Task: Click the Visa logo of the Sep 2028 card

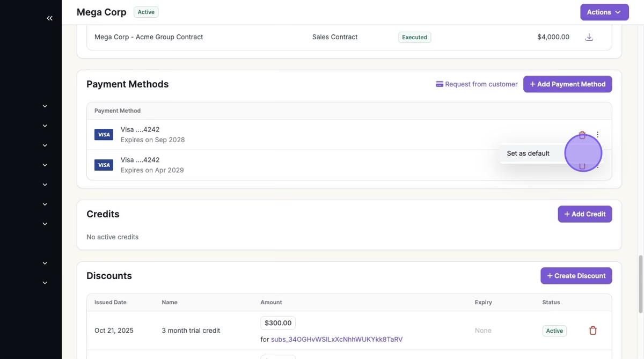Action: tap(104, 135)
